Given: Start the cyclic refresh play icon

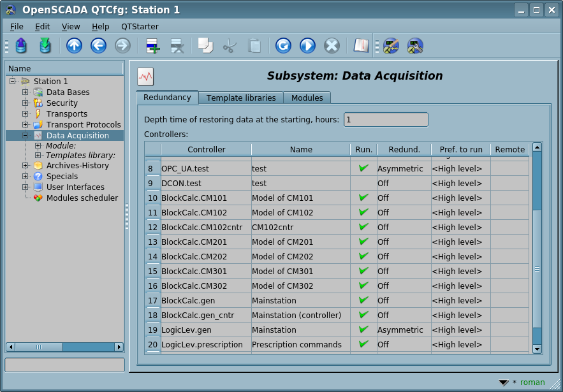Looking at the screenshot, I should pyautogui.click(x=307, y=46).
